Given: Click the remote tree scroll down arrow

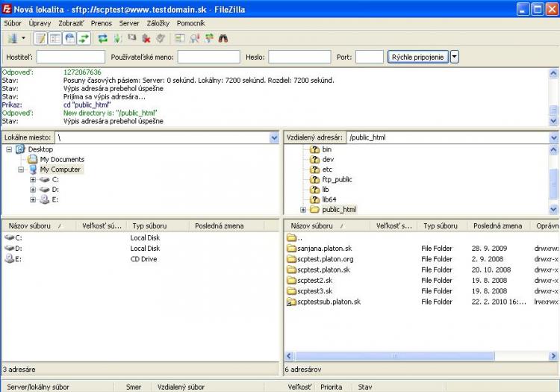Looking at the screenshot, I should coord(554,210).
